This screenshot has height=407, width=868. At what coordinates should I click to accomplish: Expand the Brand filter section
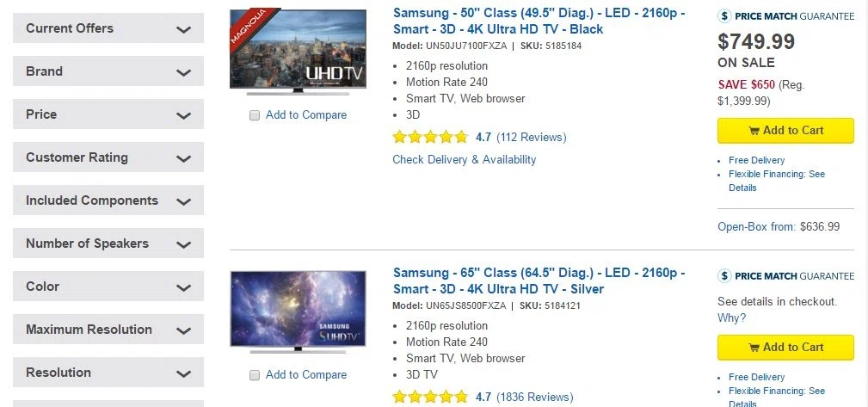point(108,71)
